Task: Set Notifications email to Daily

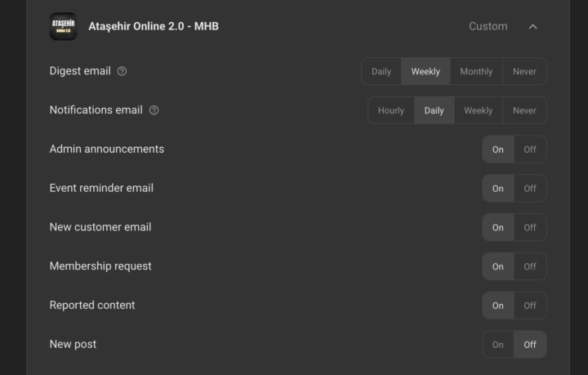Action: (x=434, y=110)
